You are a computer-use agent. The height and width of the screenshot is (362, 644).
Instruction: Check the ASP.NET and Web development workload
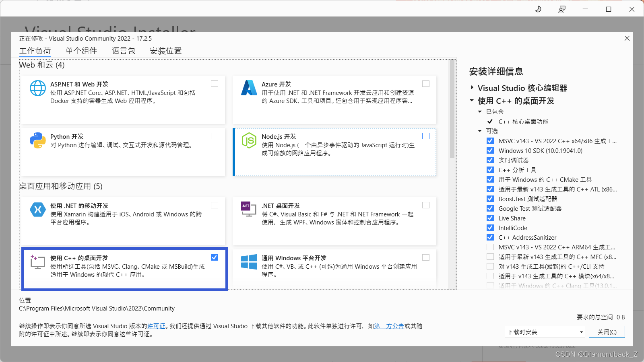(215, 84)
